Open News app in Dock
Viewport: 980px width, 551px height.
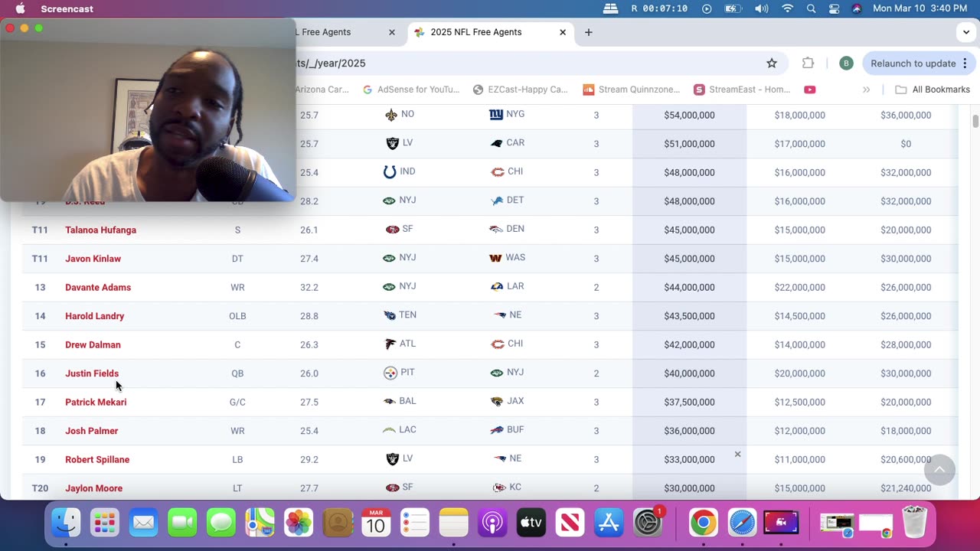point(570,523)
